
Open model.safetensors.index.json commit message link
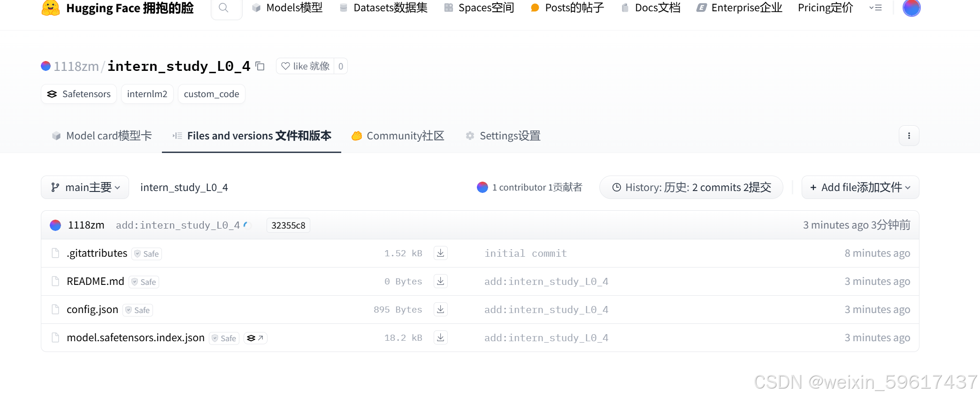click(546, 338)
